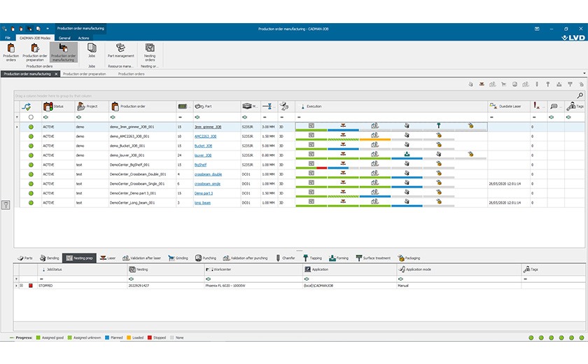Click the tapping icon in the top-right toolbar
The image size is (588, 364).
[x=548, y=84]
